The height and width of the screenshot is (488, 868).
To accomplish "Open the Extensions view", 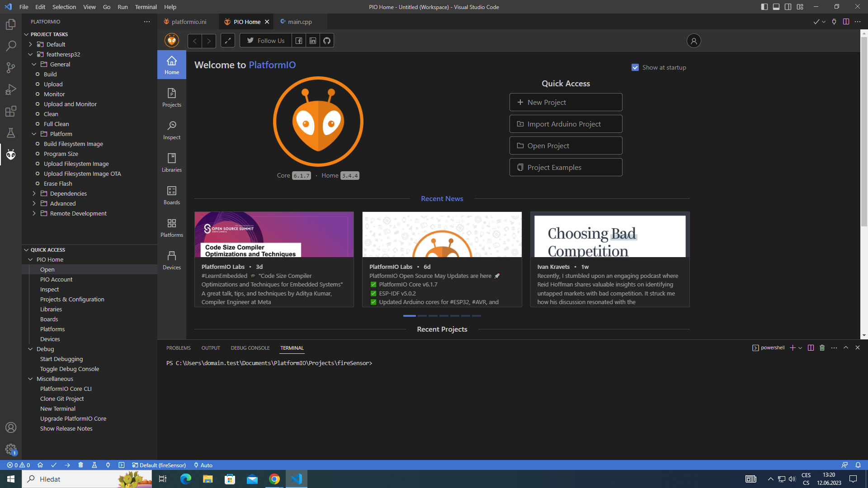I will tap(11, 111).
